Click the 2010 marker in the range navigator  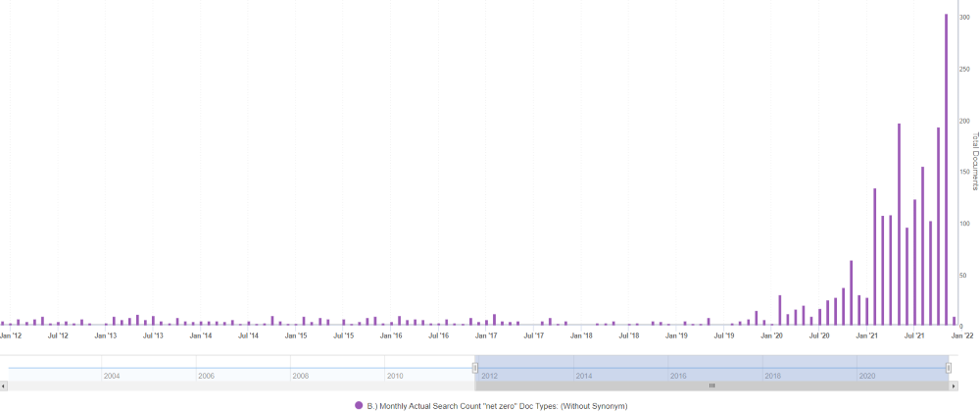(x=394, y=376)
